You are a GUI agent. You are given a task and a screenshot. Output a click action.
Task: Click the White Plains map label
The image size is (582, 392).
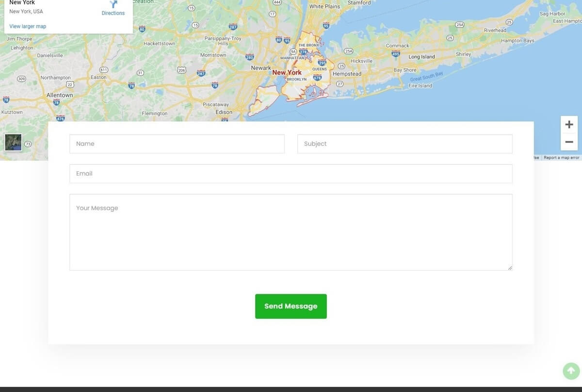325,7
